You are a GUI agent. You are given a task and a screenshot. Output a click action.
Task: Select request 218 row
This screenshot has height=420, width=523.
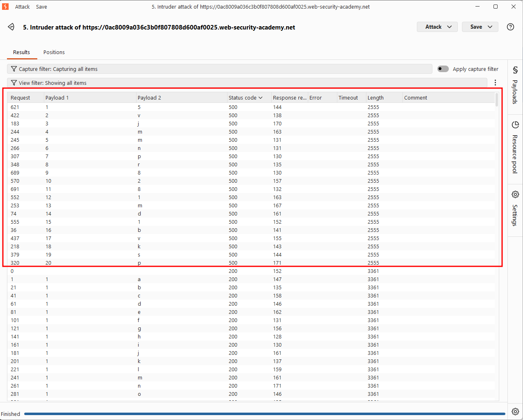pos(251,246)
